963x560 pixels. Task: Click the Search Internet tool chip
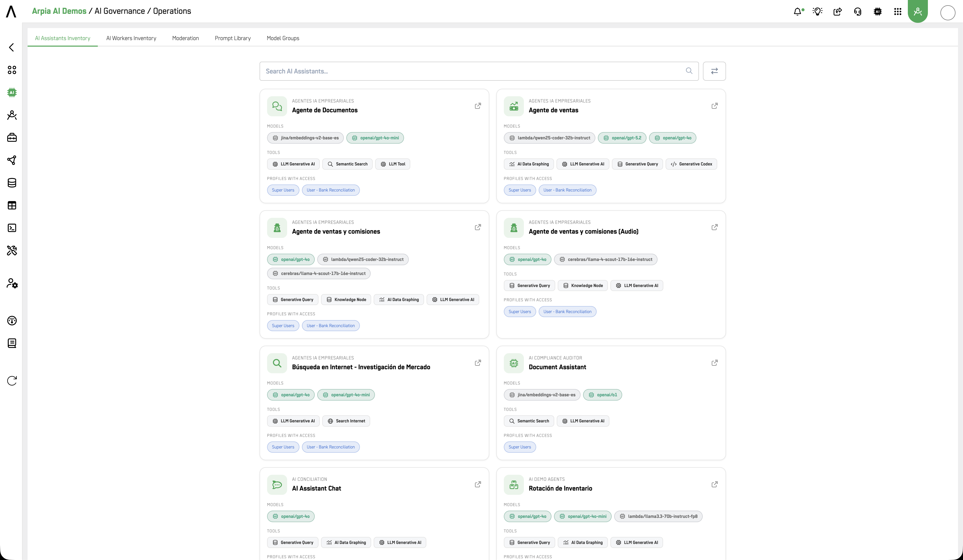click(346, 421)
